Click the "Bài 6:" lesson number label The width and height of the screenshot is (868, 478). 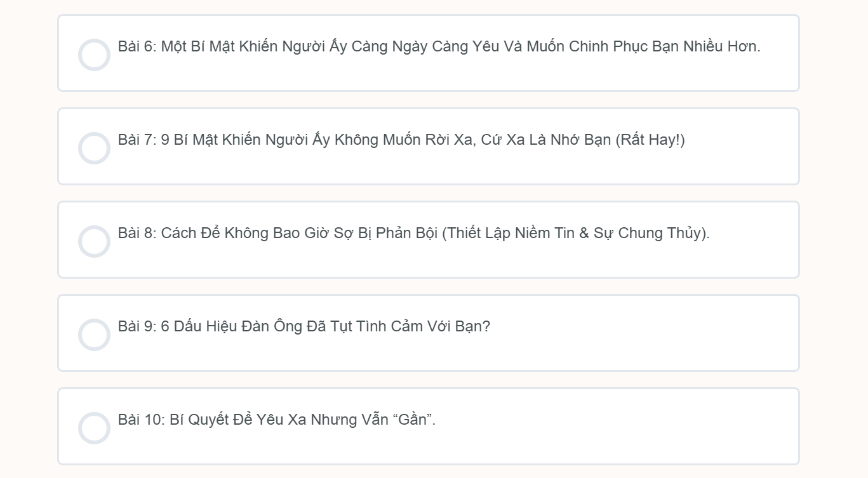tap(137, 47)
